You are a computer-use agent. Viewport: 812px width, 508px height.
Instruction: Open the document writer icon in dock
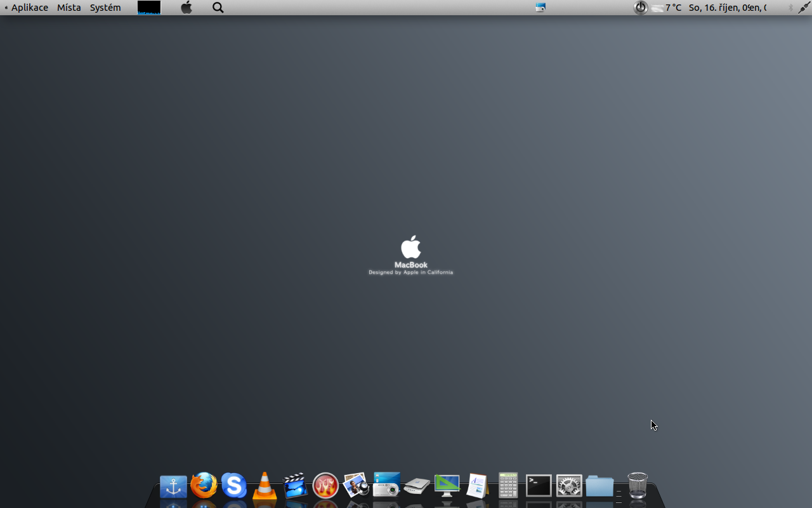click(478, 486)
